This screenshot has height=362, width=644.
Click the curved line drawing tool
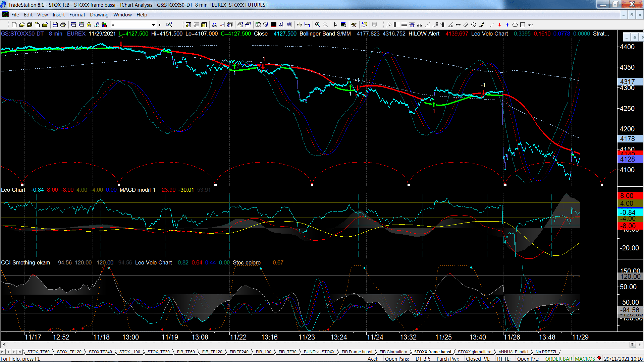click(x=492, y=25)
